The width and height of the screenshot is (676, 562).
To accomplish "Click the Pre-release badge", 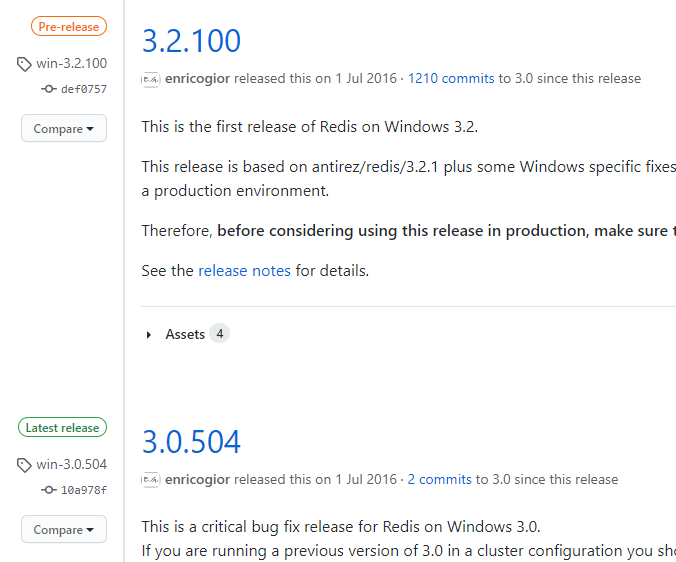I will (x=69, y=26).
